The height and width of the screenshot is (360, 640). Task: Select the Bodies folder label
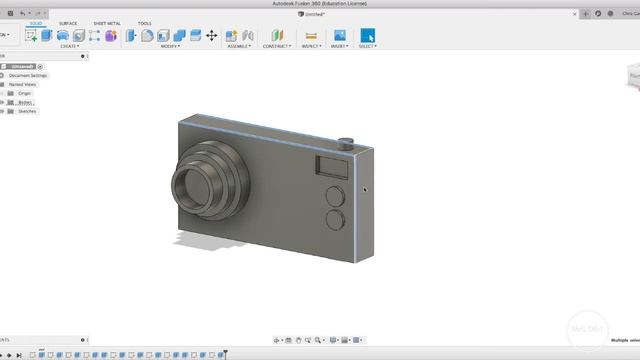(x=25, y=102)
